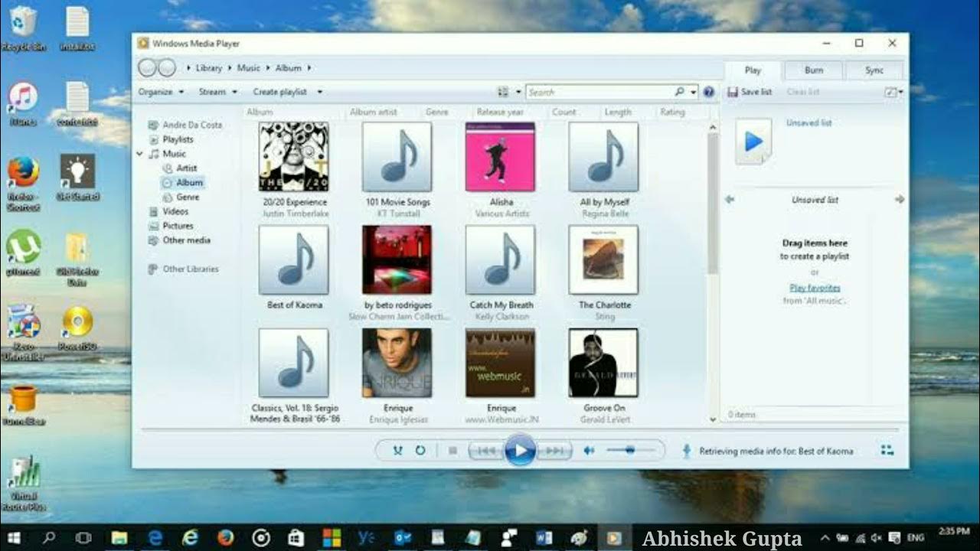980x551 pixels.
Task: Mute the player volume
Action: [588, 451]
